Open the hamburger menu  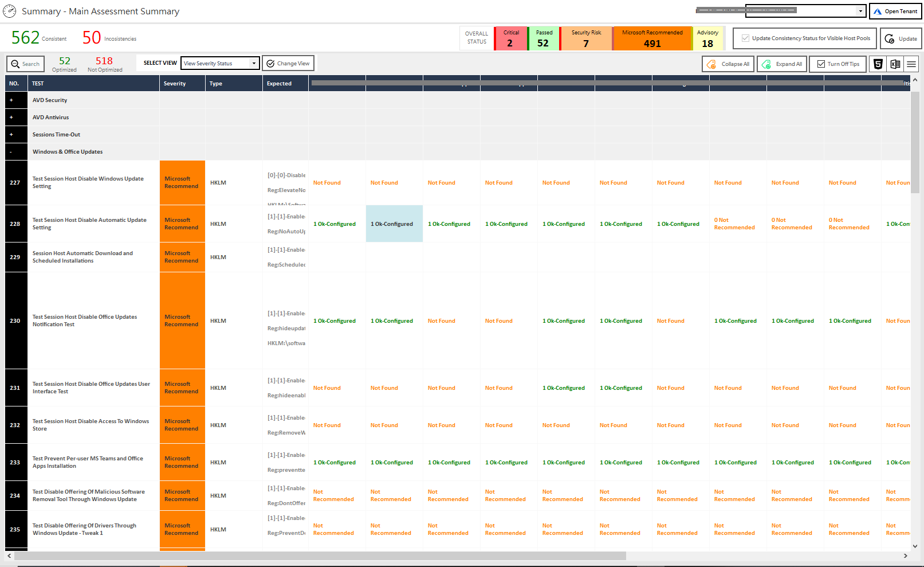(x=911, y=64)
